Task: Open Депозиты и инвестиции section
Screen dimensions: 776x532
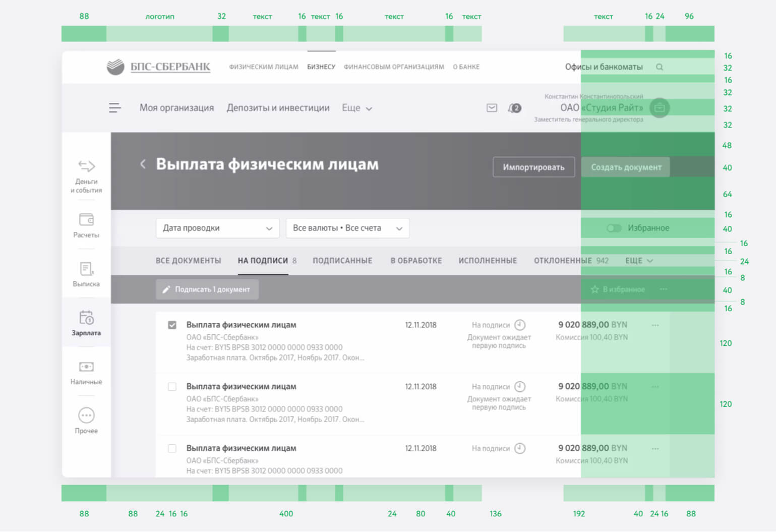Action: (x=278, y=108)
